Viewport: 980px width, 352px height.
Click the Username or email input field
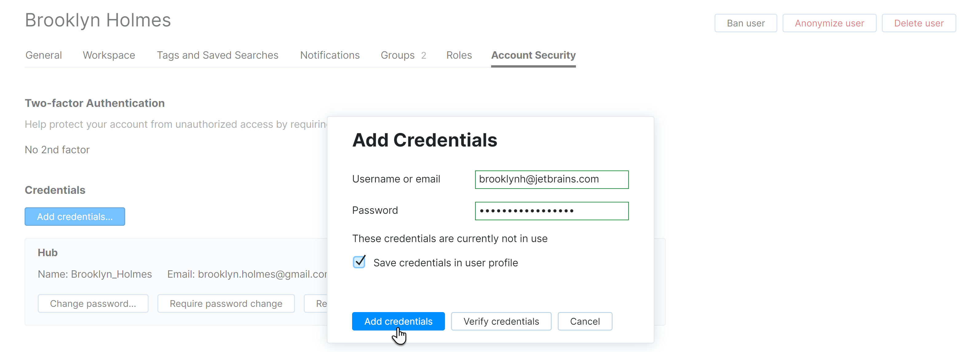pyautogui.click(x=551, y=179)
